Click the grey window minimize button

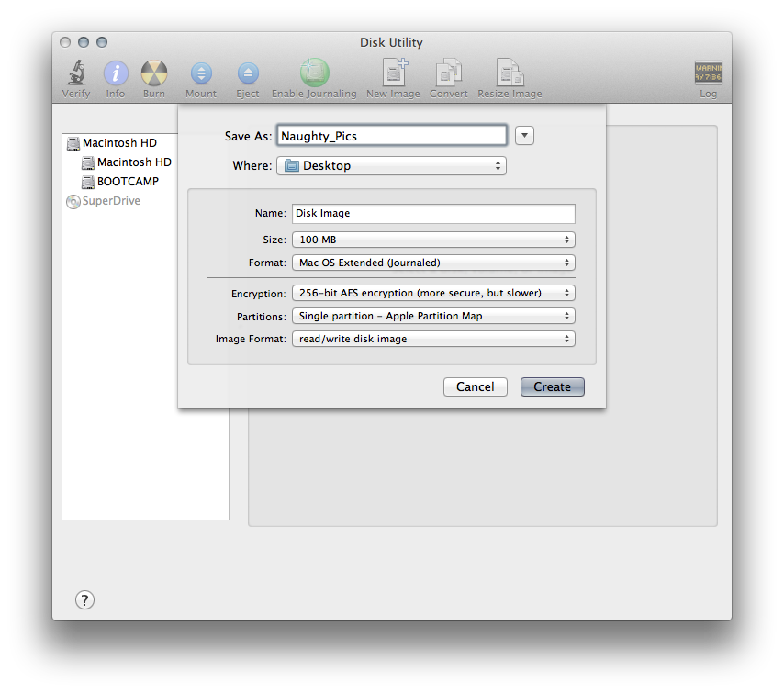coord(84,42)
